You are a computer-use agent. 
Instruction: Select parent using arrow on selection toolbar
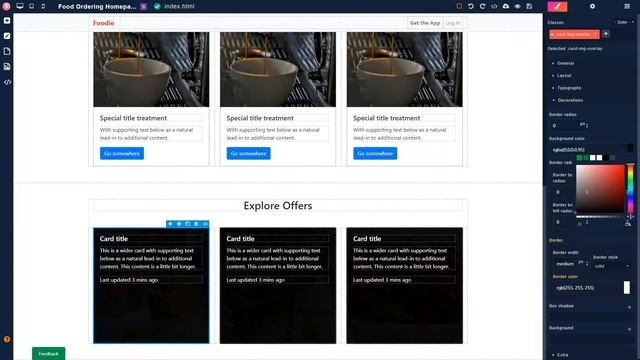[x=170, y=224]
